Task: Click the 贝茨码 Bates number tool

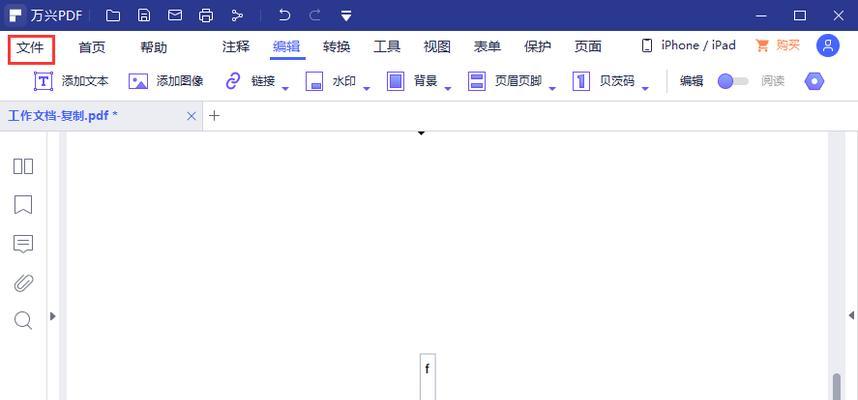Action: [604, 82]
